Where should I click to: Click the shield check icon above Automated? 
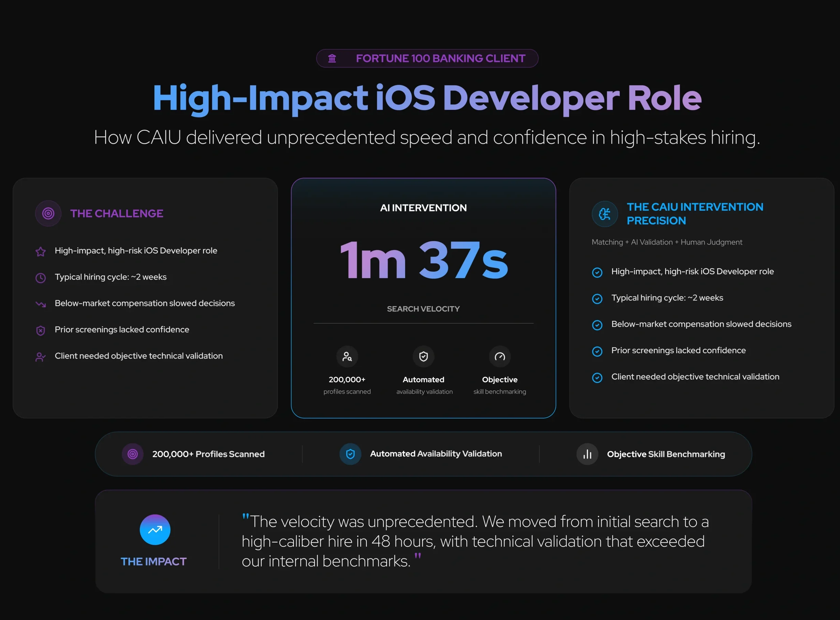[423, 357]
